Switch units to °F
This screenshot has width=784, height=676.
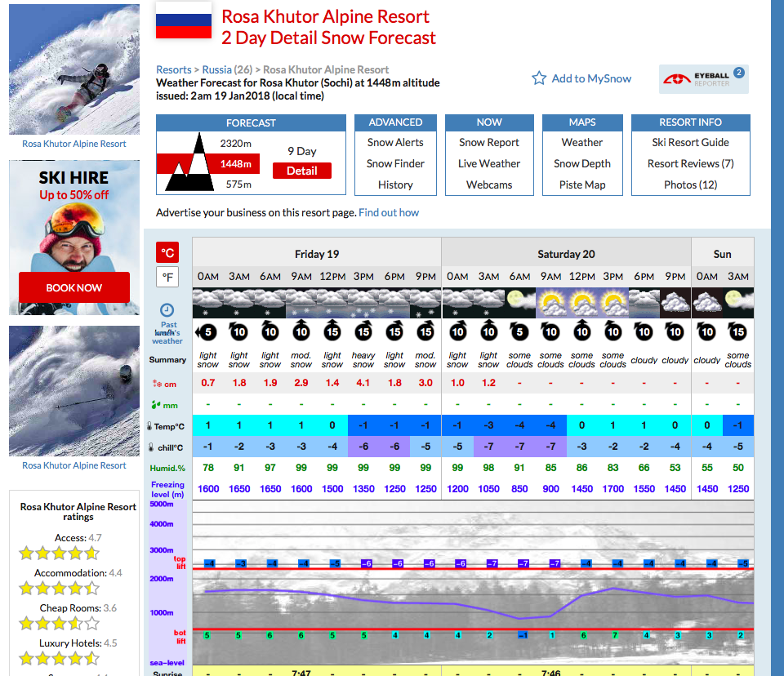167,277
